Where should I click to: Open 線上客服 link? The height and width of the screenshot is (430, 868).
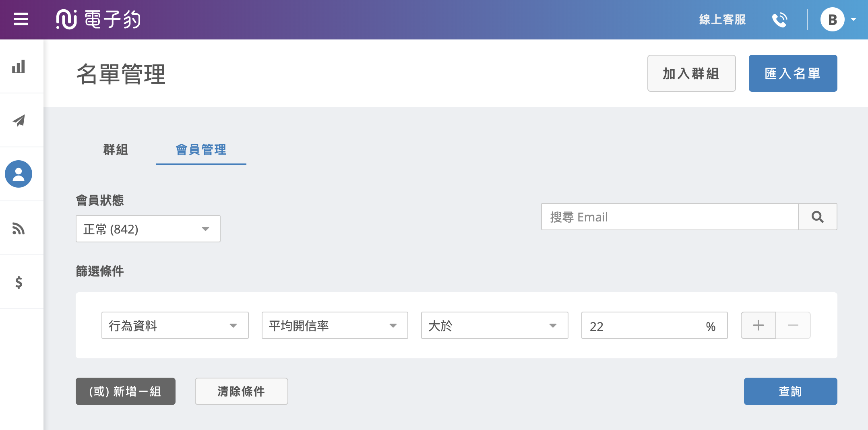722,19
